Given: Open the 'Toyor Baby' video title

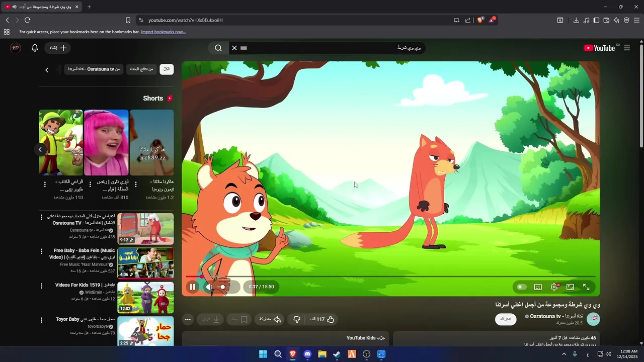Looking at the screenshot, I should (x=86, y=319).
